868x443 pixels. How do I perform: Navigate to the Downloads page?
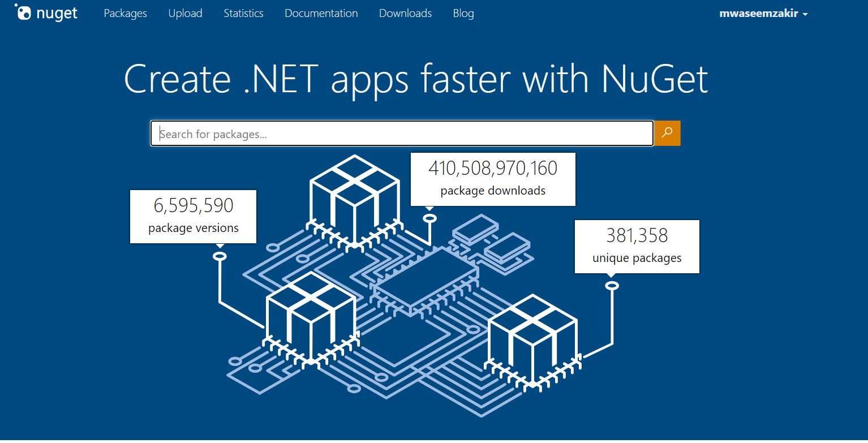pyautogui.click(x=405, y=13)
